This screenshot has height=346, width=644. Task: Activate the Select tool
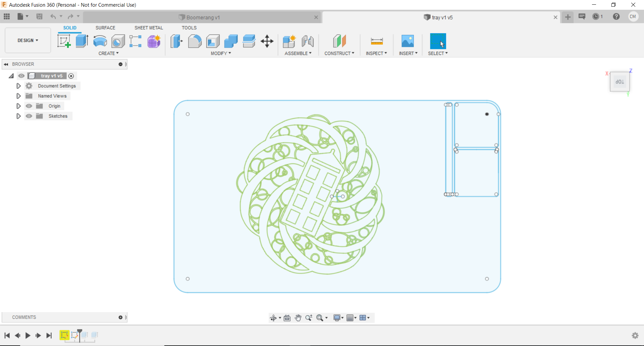(x=438, y=41)
